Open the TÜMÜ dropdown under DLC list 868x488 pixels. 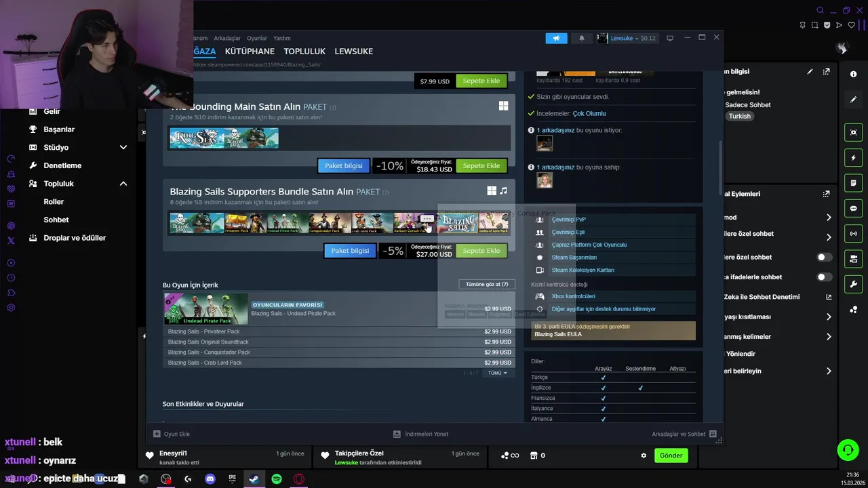(x=497, y=373)
